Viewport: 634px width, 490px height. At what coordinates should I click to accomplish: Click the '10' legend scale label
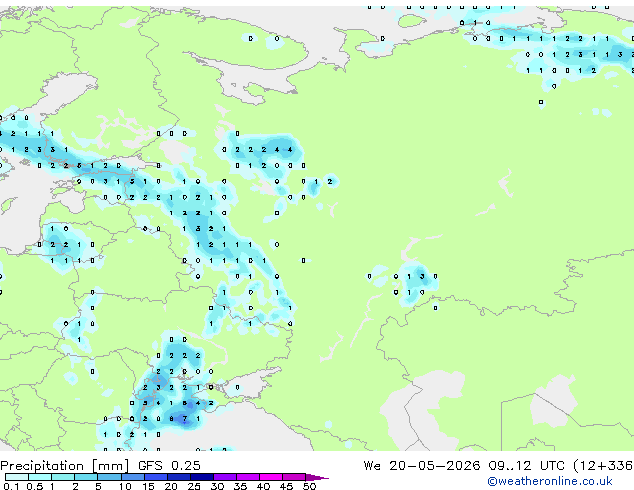125,486
